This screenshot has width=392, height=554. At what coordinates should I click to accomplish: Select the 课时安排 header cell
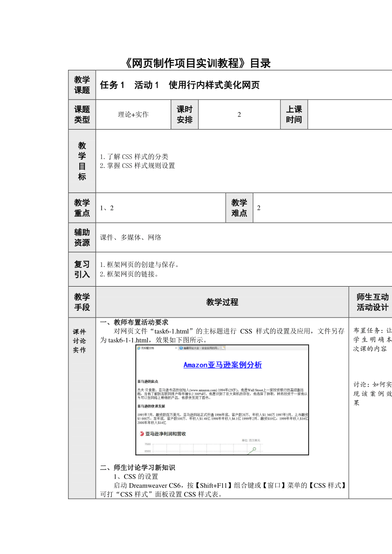pyautogui.click(x=185, y=115)
